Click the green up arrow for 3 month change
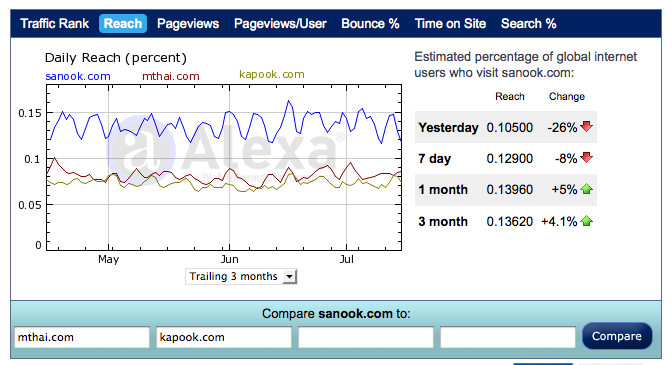Screen dimensions: 671x365 [x=586, y=221]
